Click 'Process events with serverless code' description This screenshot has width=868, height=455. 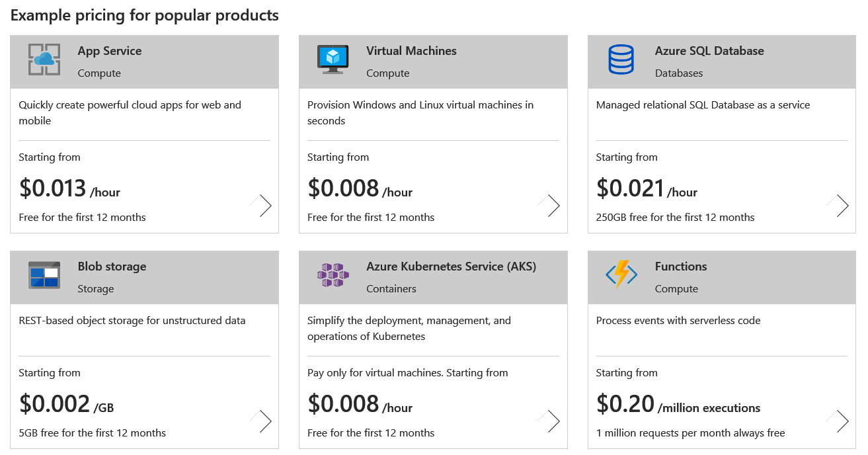pyautogui.click(x=678, y=320)
